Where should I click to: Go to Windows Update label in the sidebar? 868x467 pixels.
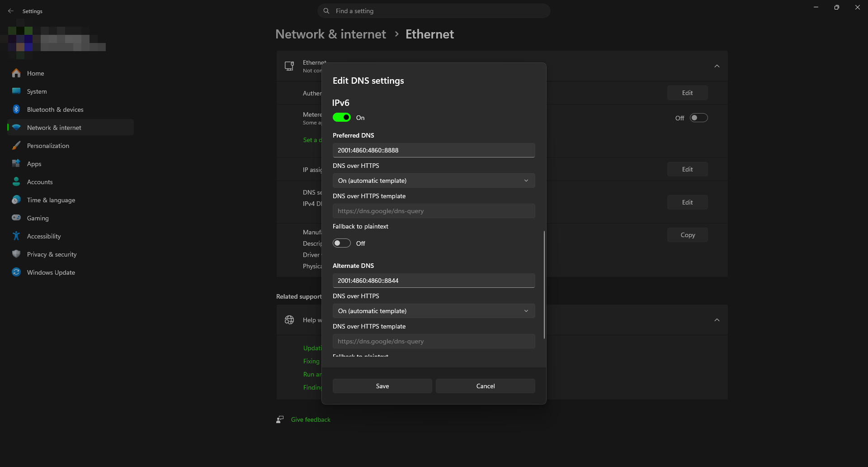(51, 272)
